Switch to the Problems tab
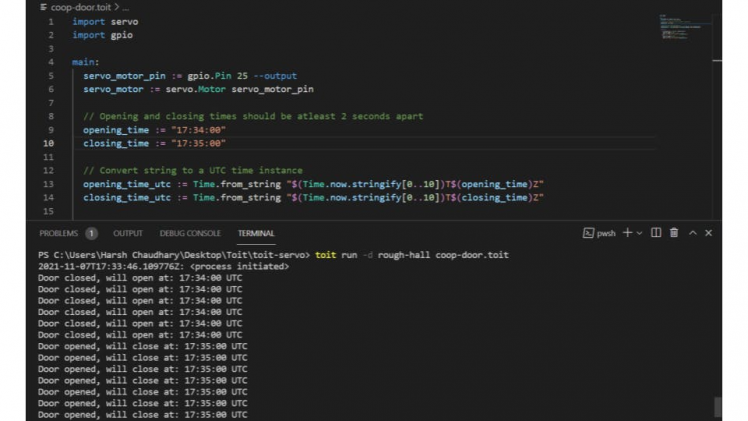 click(x=58, y=233)
